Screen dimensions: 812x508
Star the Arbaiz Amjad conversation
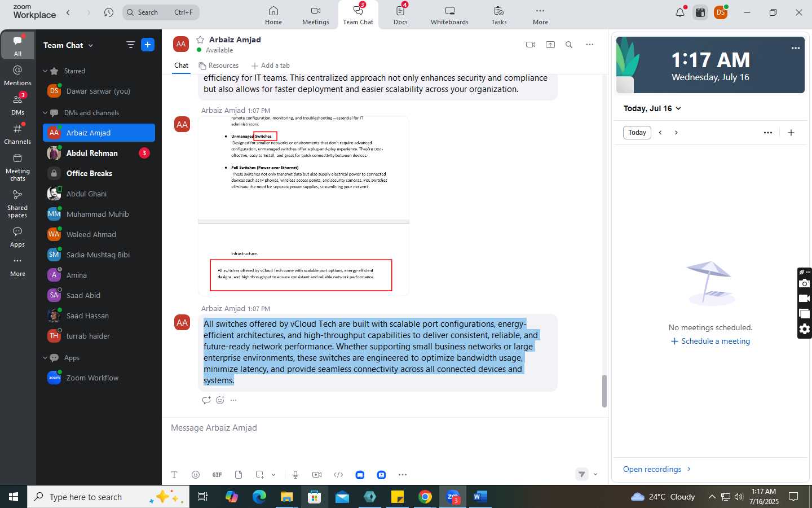200,40
